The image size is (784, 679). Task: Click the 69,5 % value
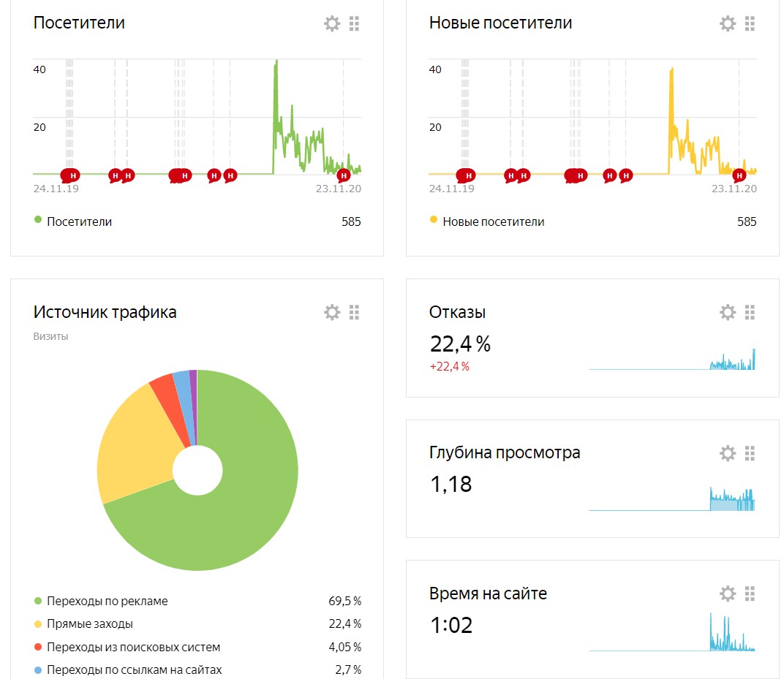coord(345,601)
